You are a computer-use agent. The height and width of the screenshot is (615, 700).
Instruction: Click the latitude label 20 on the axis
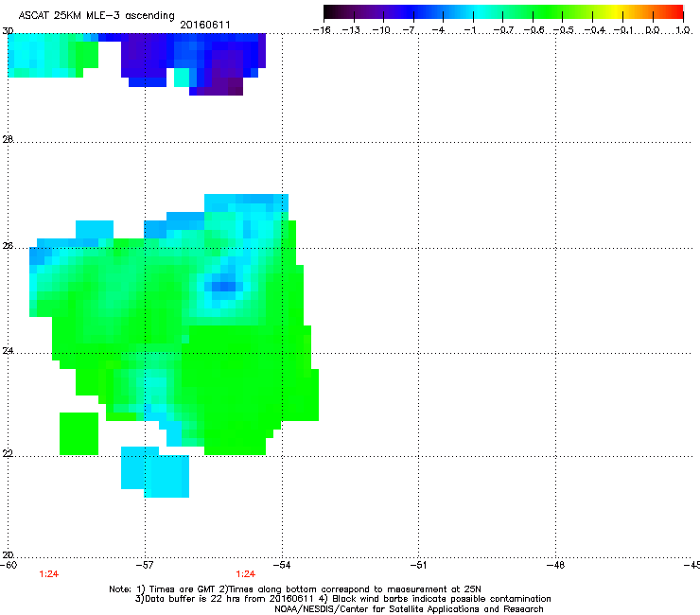coord(8,555)
